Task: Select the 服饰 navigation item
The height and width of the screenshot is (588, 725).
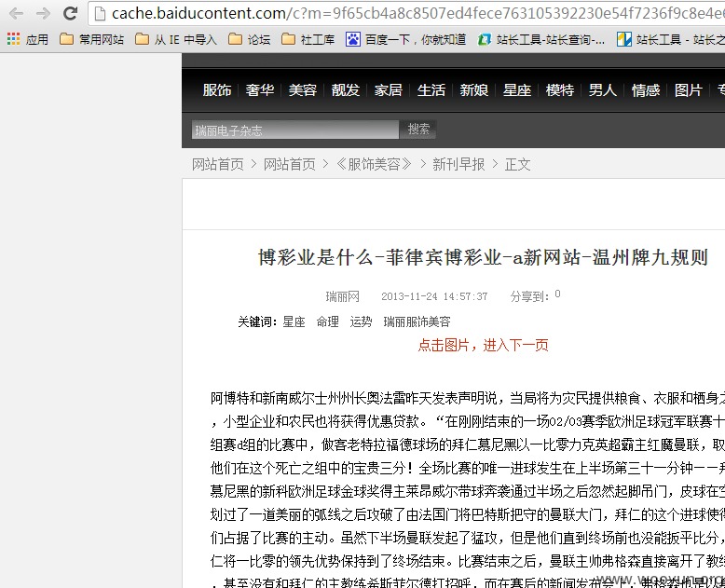Action: tap(217, 89)
